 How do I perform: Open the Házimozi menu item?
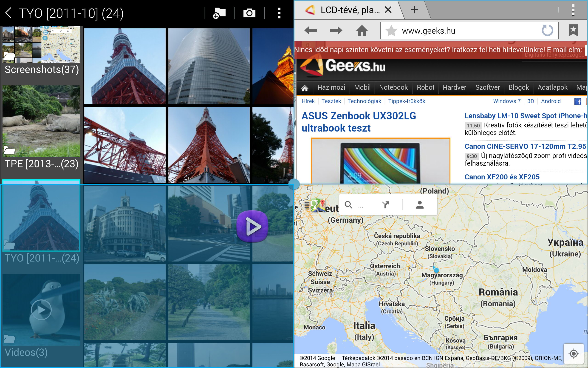331,87
